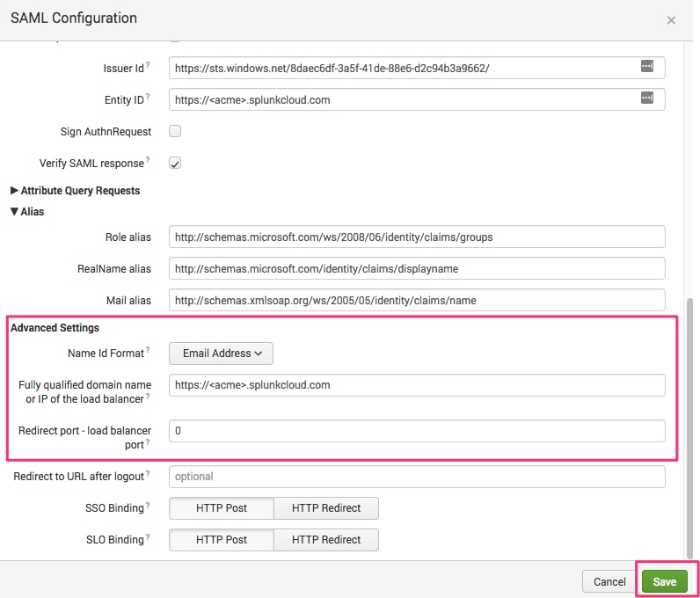This screenshot has height=598, width=700.
Task: Cancel the SAML configuration dialog
Action: point(609,581)
